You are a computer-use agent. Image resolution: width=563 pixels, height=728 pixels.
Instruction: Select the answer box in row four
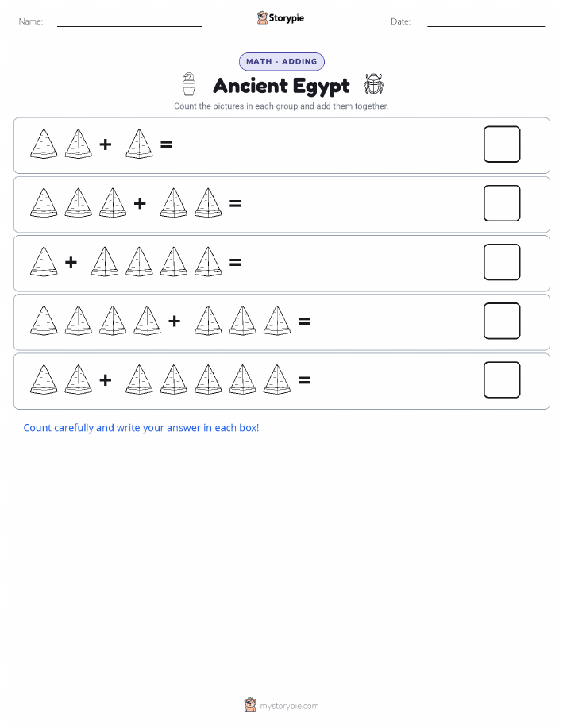coord(502,321)
